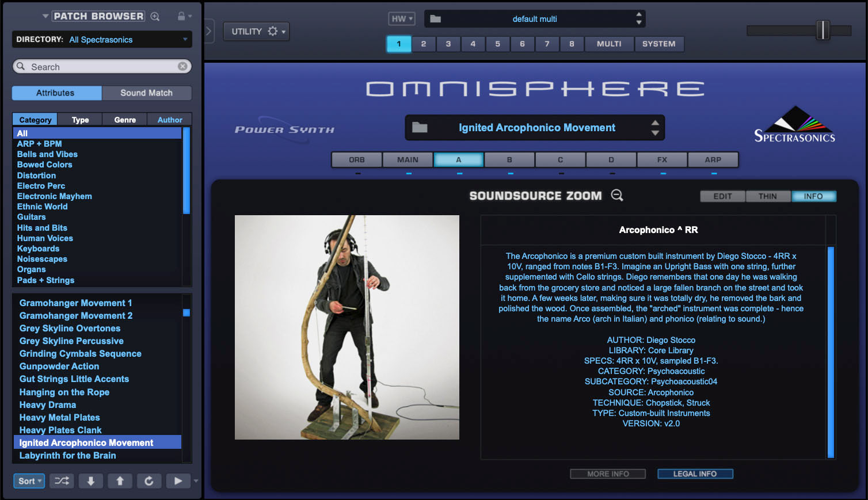Open the default multi folder icon

tap(436, 19)
